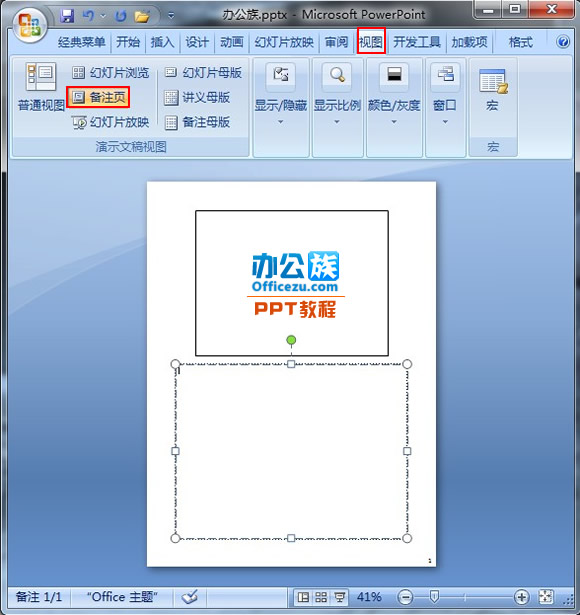This screenshot has height=615, width=580.
Task: Switch to the 加载项 tab
Action: [x=469, y=42]
